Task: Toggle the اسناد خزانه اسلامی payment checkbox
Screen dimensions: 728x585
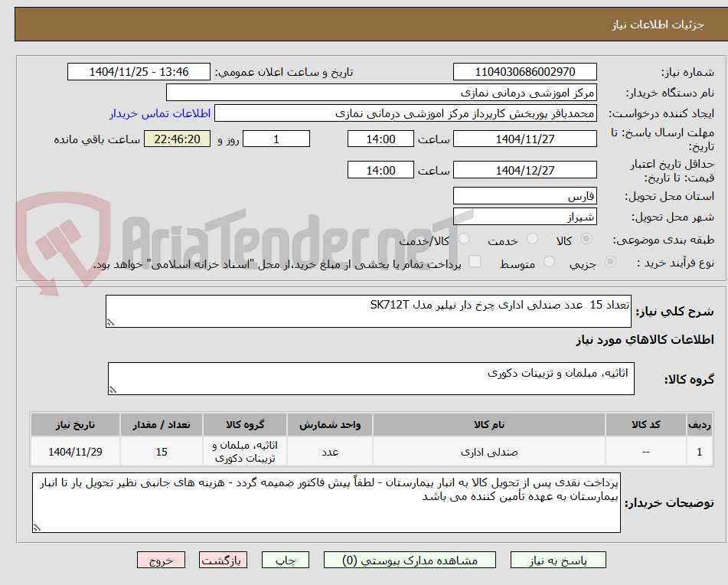Action: point(475,261)
